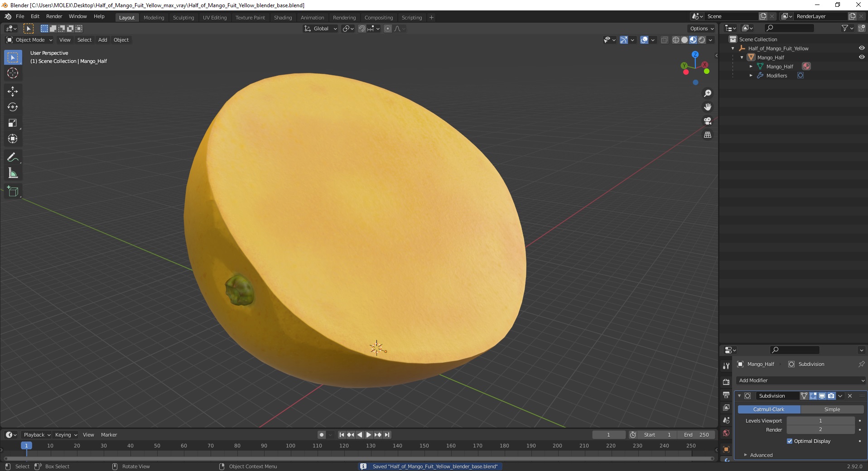Screen dimensions: 868x471
Task: Collapse the Subdivision modifier panel
Action: [739, 396]
